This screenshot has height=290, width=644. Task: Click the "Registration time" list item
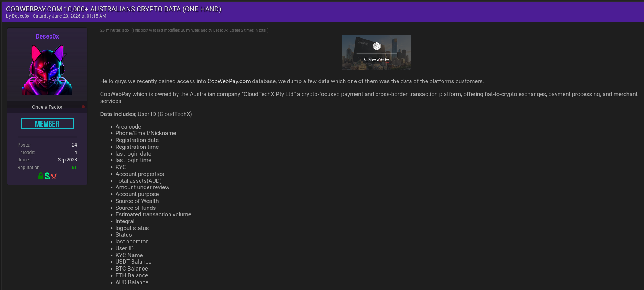tap(137, 147)
